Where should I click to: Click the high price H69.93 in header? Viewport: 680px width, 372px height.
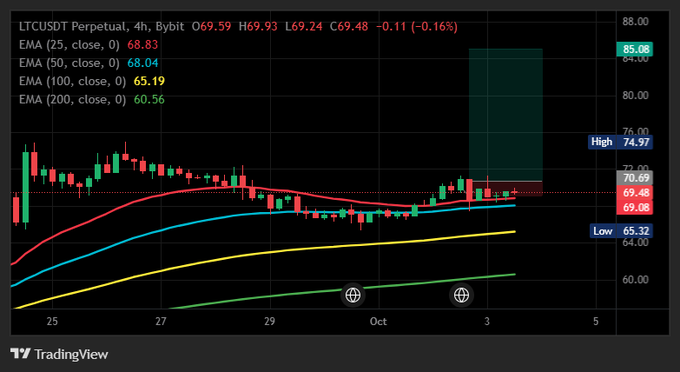tap(258, 26)
